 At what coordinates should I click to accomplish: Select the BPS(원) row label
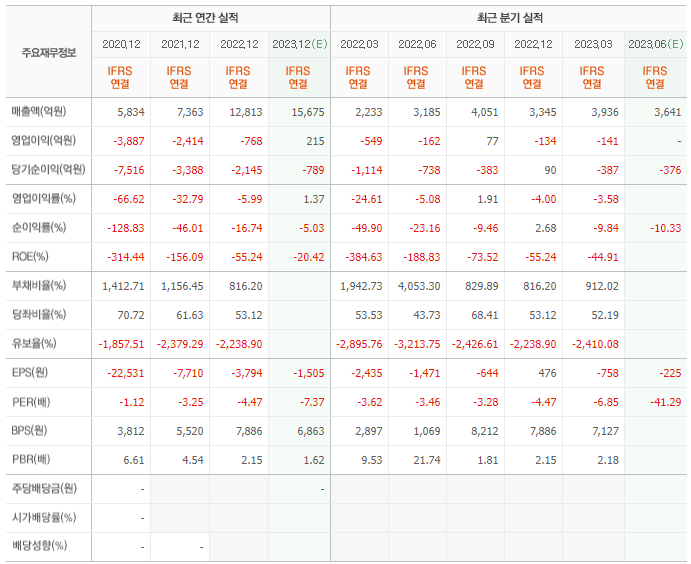tap(29, 430)
